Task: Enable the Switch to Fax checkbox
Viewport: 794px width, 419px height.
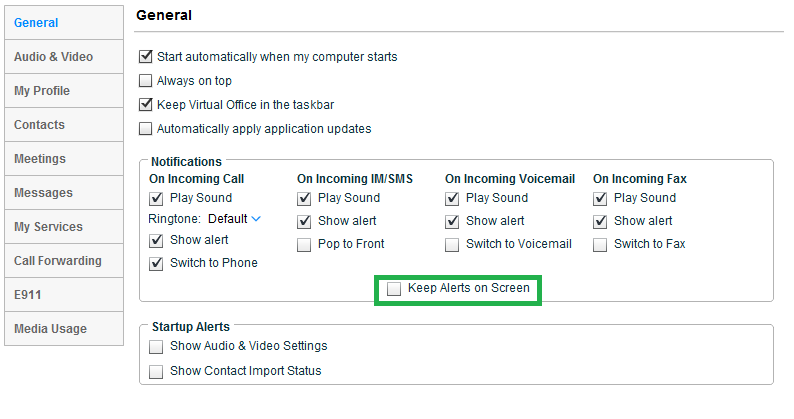Action: (600, 245)
